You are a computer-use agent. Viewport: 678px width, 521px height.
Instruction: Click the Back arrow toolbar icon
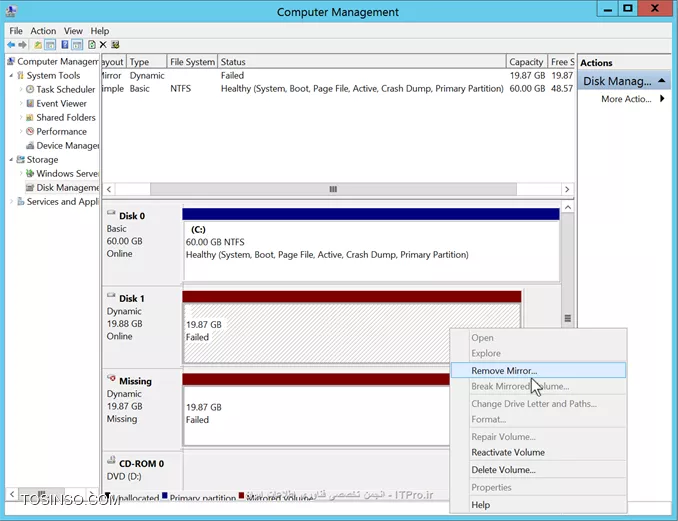[x=11, y=45]
